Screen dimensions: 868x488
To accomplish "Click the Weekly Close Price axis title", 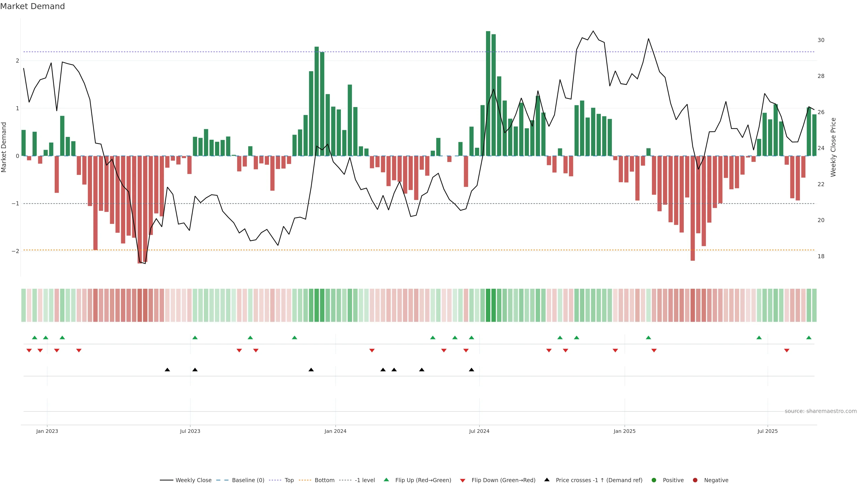I will point(833,147).
